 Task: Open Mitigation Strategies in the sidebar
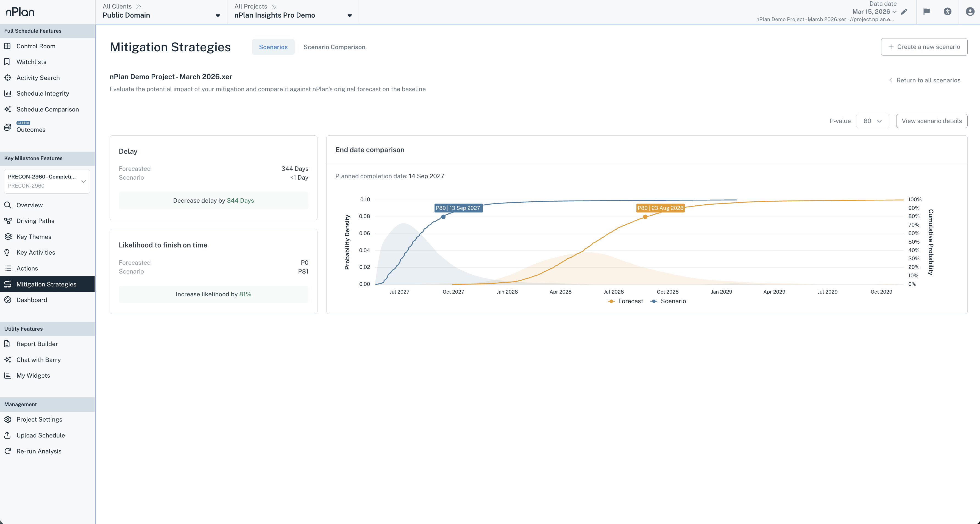click(x=47, y=284)
